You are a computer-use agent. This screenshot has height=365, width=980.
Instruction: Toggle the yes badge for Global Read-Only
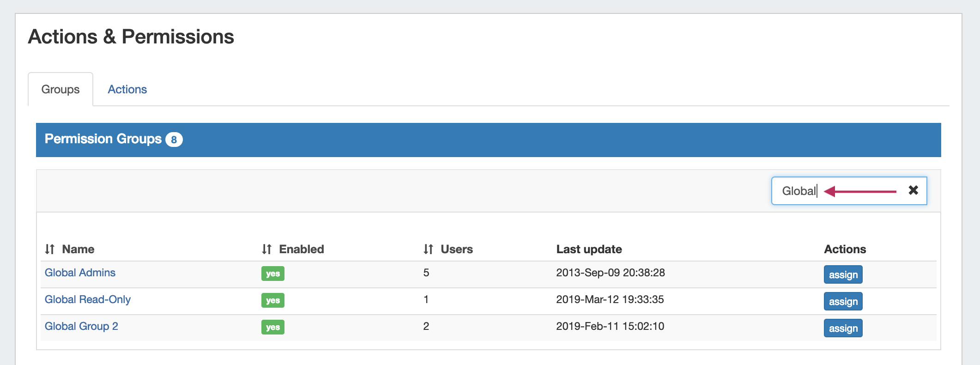coord(272,300)
